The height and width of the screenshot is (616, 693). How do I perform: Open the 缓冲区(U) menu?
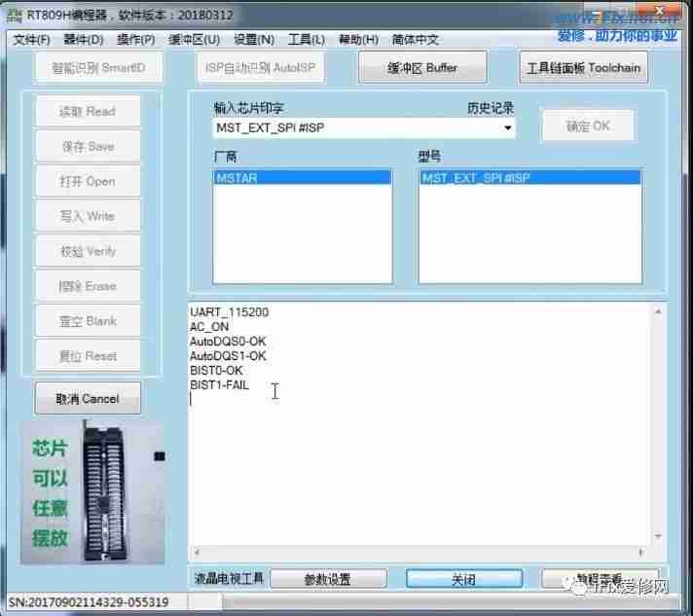pos(194,40)
